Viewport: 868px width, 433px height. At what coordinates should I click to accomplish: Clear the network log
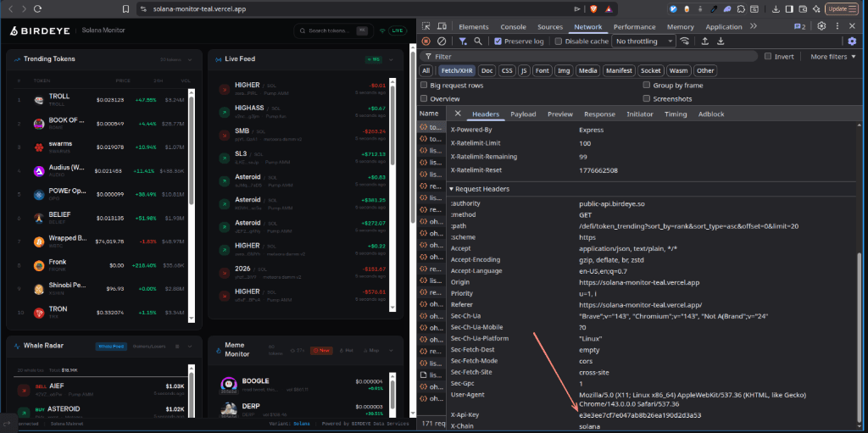(x=442, y=41)
